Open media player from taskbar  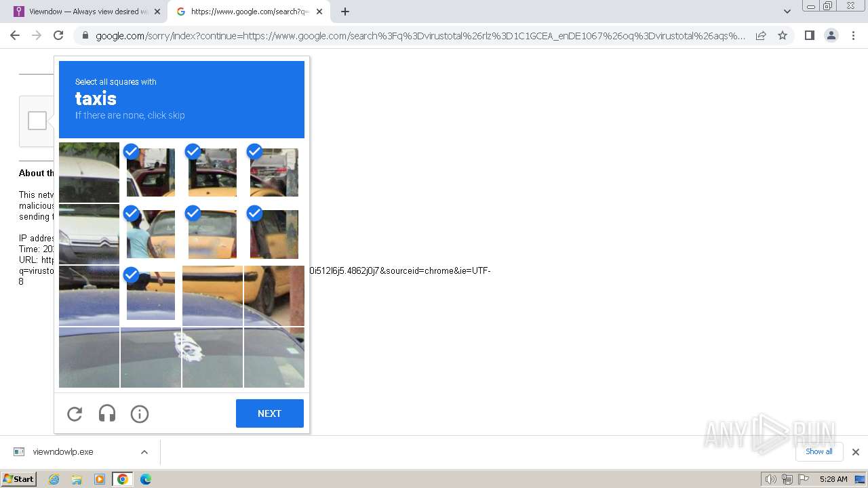point(100,479)
